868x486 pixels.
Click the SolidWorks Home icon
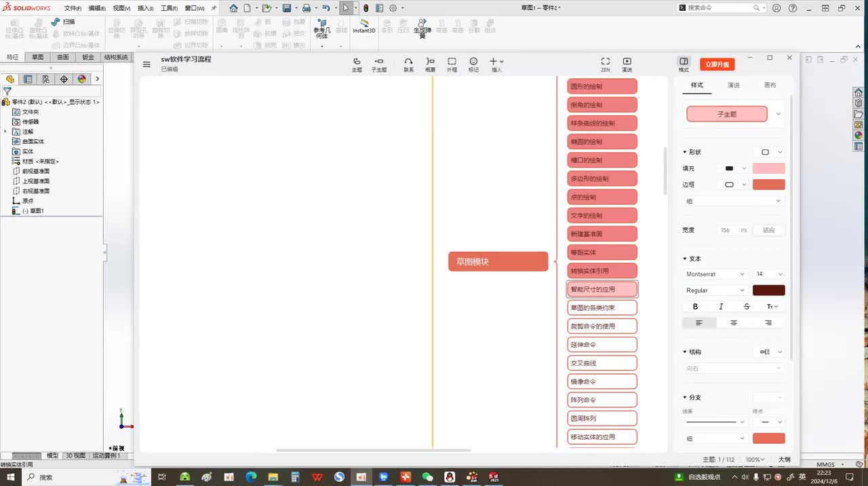click(x=233, y=8)
